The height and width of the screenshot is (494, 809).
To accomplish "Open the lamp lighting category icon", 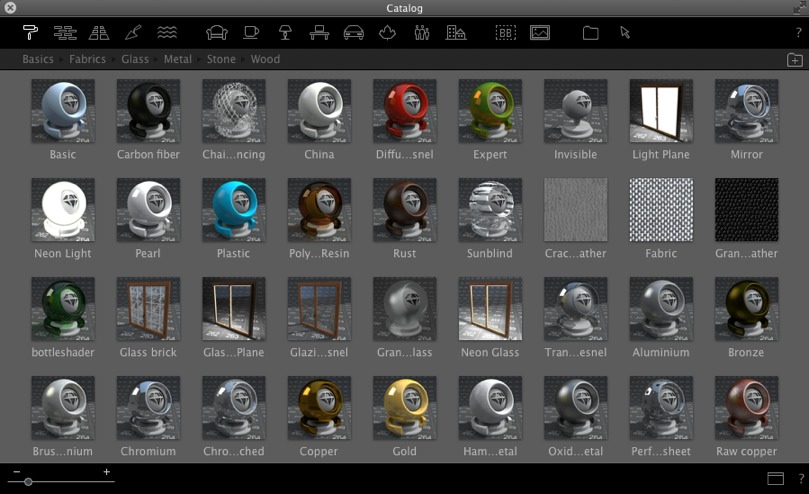I will (x=285, y=33).
